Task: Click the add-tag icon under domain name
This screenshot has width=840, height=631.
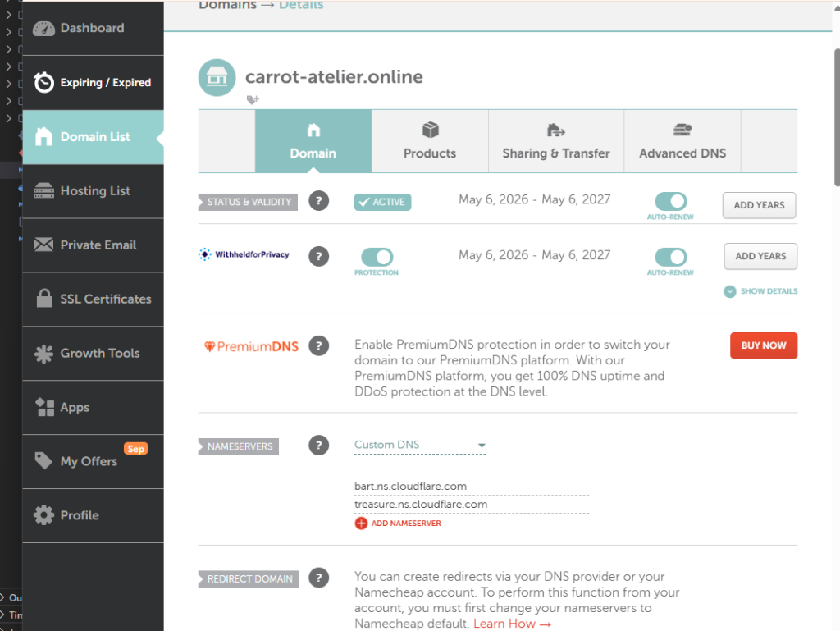Action: click(x=253, y=99)
